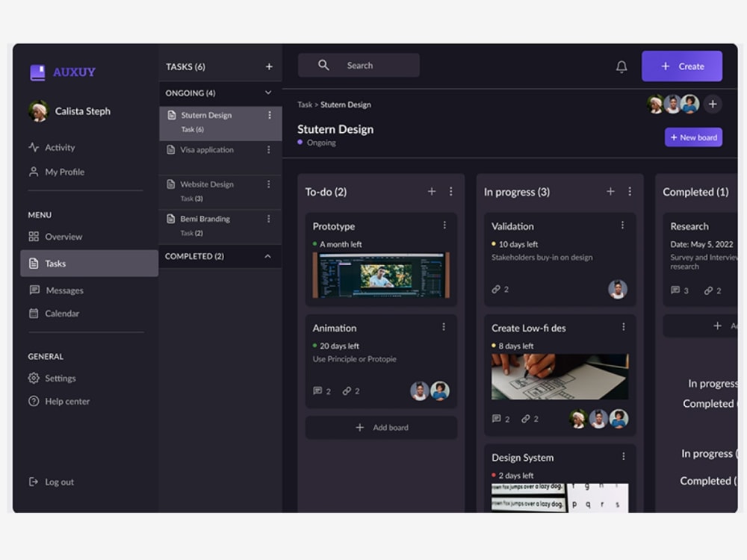The height and width of the screenshot is (560, 747).
Task: Select the Tasks menu item
Action: pyautogui.click(x=89, y=264)
